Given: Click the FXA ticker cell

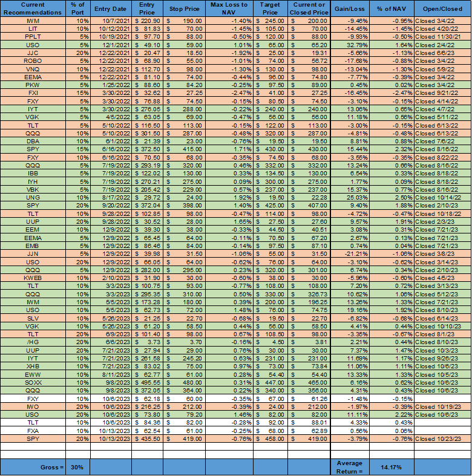Looking at the screenshot, I should [x=33, y=431].
